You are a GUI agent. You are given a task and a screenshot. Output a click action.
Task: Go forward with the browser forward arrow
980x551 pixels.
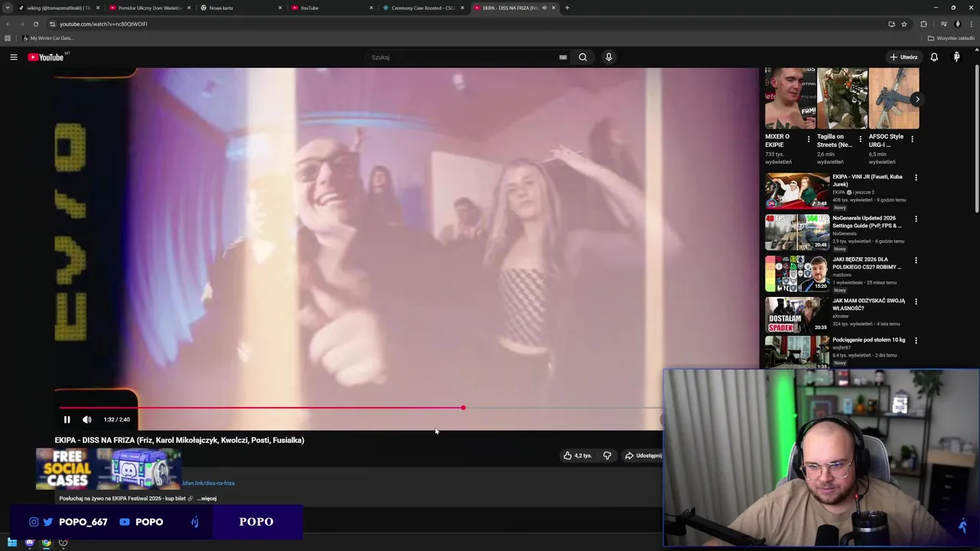click(22, 24)
